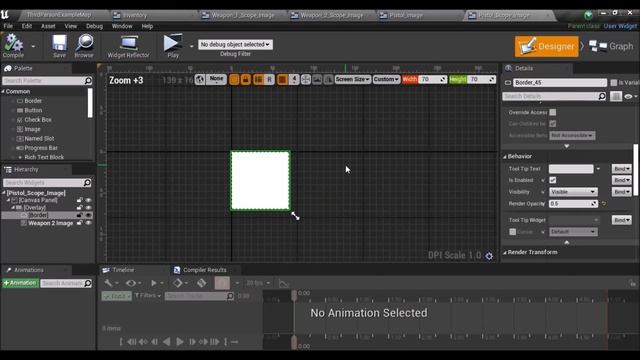Browse to asset in Content Browser
Screen dimensions: 640x360
pyautogui.click(x=84, y=46)
